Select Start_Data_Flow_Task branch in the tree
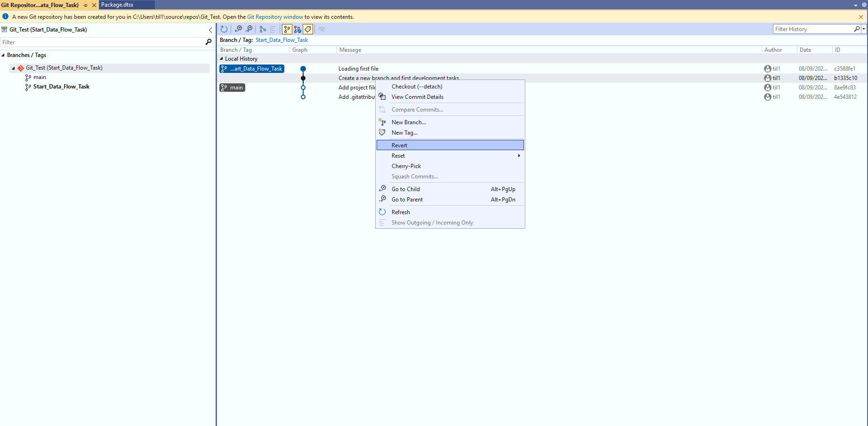Image resolution: width=868 pixels, height=426 pixels. point(61,87)
